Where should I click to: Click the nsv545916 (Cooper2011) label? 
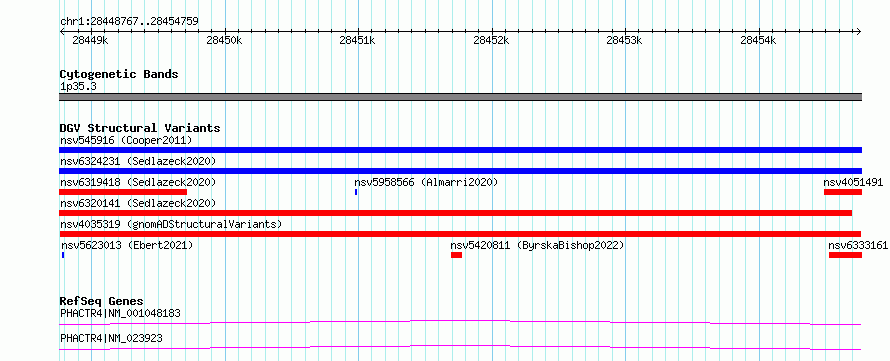pyautogui.click(x=126, y=140)
